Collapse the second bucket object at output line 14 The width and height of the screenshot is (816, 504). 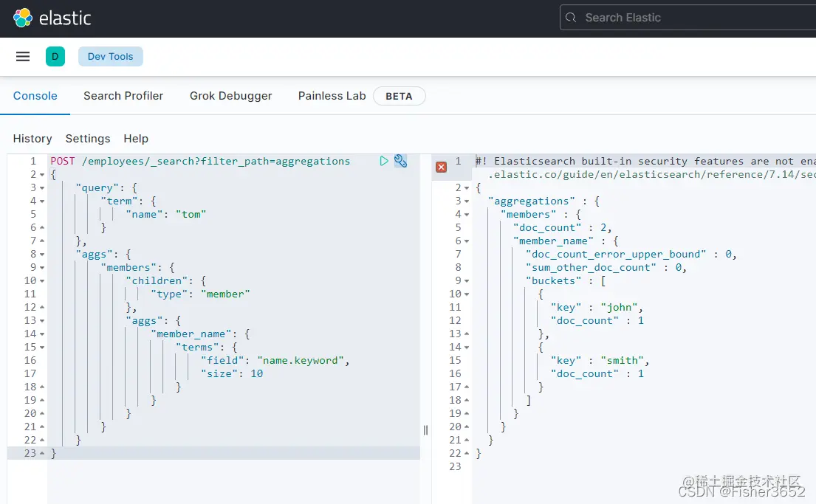[x=467, y=348]
